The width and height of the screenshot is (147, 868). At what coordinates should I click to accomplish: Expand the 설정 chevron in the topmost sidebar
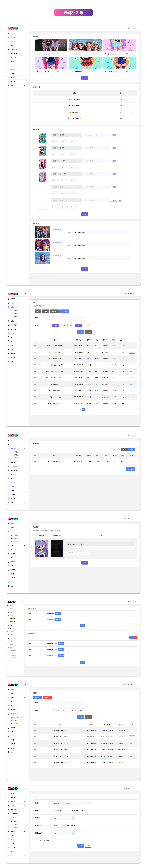click(x=24, y=86)
